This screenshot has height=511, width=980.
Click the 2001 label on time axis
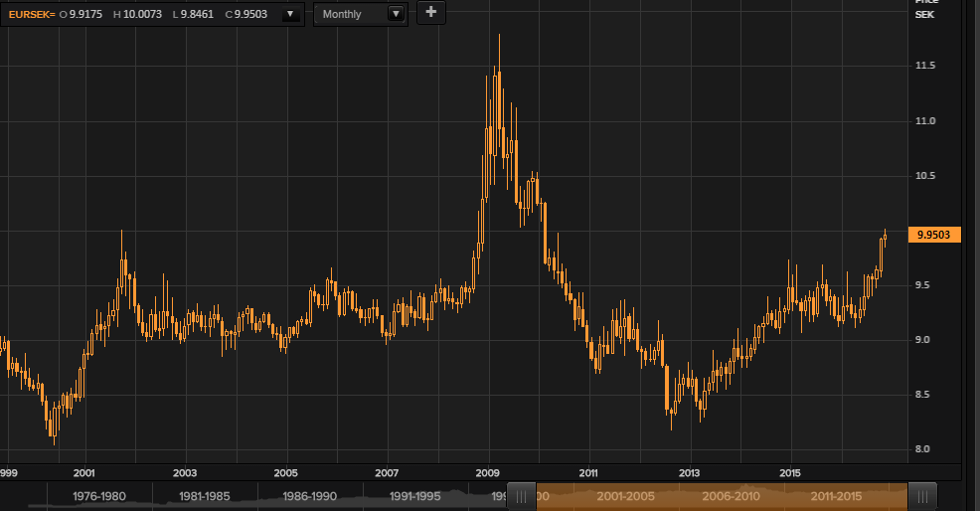[83, 473]
